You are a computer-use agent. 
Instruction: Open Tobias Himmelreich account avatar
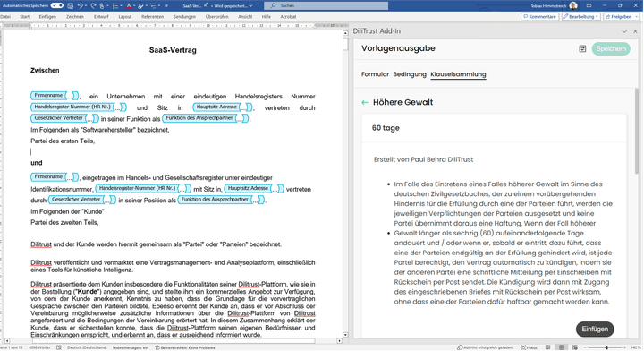pos(573,5)
